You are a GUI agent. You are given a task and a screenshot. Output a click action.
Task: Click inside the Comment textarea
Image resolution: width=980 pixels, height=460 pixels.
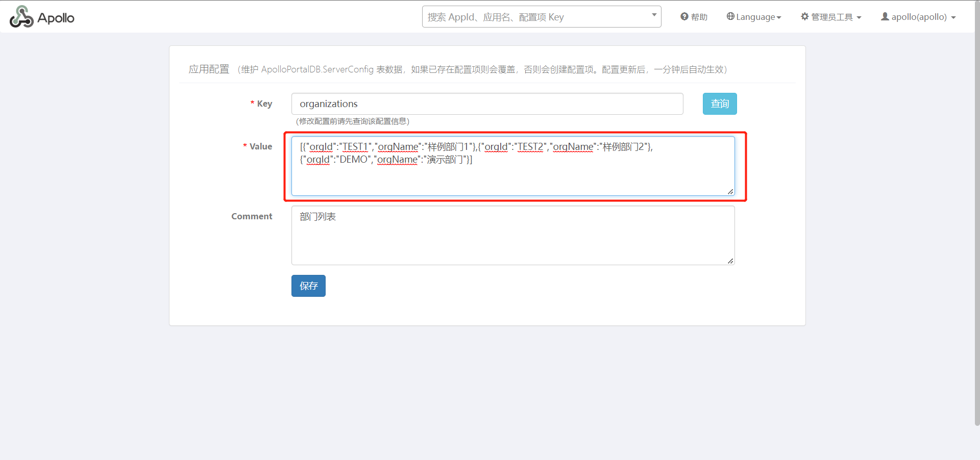pos(512,240)
